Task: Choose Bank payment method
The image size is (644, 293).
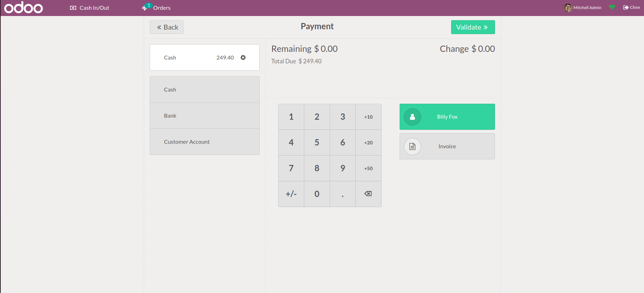Action: (205, 116)
